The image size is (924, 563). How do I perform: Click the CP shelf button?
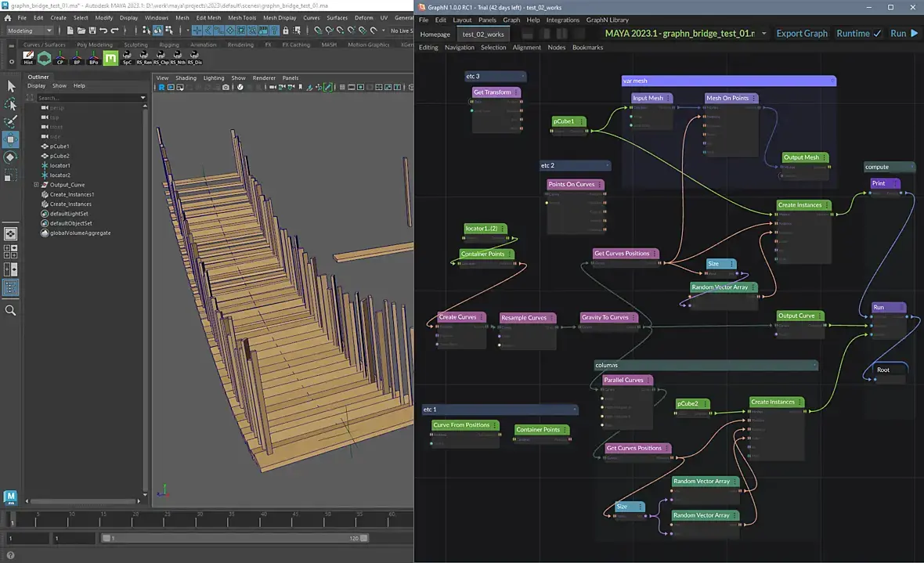point(60,57)
